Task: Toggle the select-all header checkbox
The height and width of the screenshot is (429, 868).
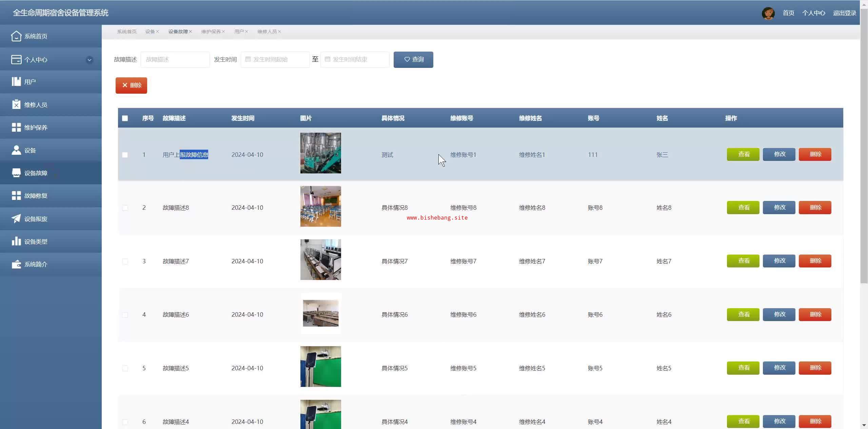Action: tap(125, 118)
